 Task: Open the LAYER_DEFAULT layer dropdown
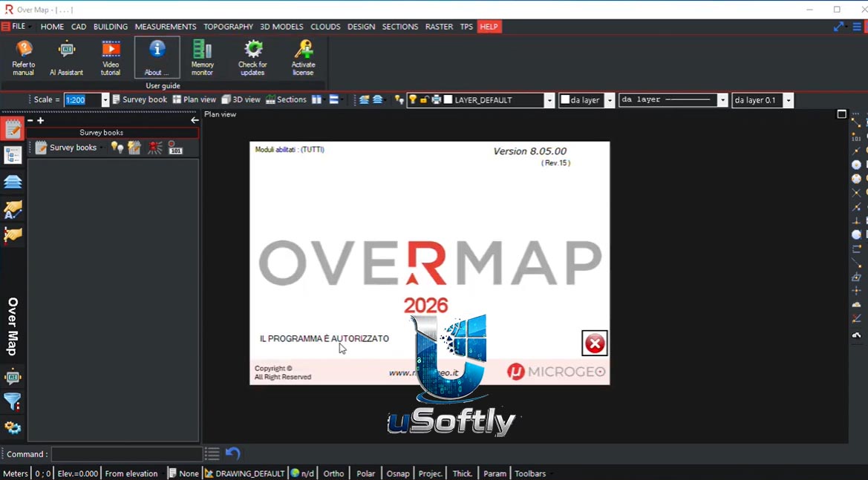549,100
